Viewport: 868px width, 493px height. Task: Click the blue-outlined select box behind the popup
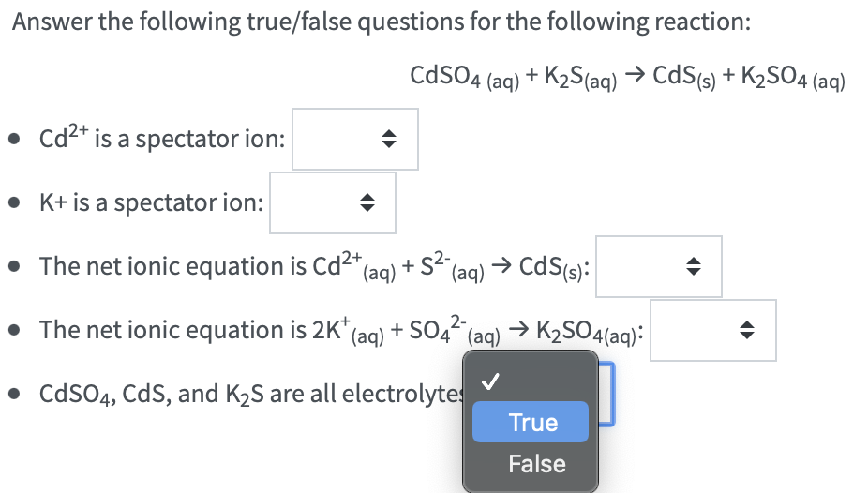tap(609, 394)
